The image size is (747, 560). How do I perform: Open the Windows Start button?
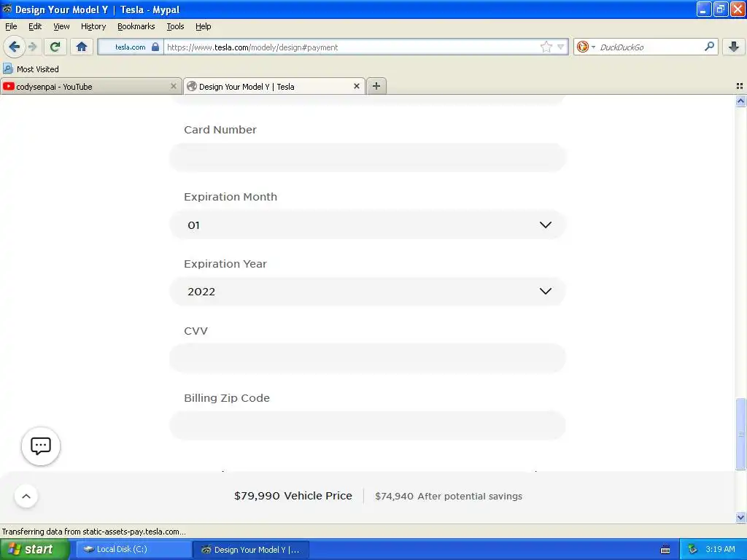click(34, 549)
